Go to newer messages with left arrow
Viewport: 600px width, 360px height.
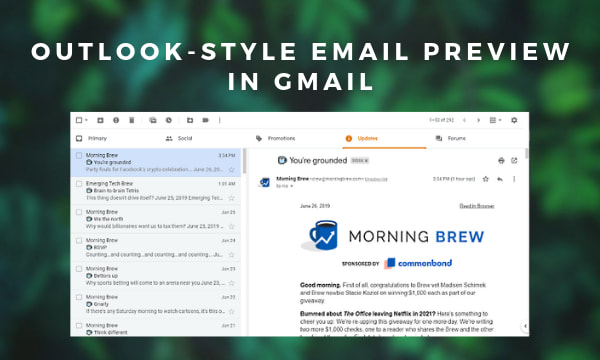[x=464, y=120]
